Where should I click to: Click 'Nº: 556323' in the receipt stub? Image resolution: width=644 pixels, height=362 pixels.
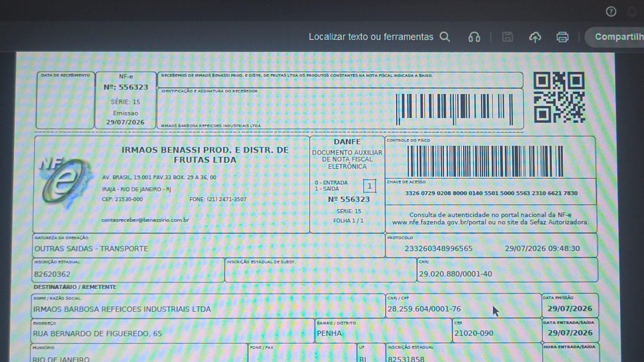(x=126, y=87)
